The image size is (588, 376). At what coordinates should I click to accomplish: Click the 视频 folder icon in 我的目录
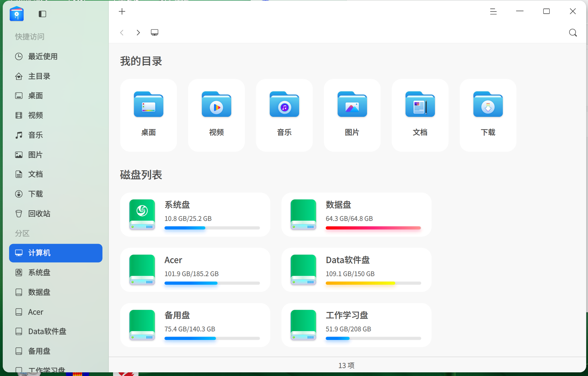pyautogui.click(x=216, y=104)
